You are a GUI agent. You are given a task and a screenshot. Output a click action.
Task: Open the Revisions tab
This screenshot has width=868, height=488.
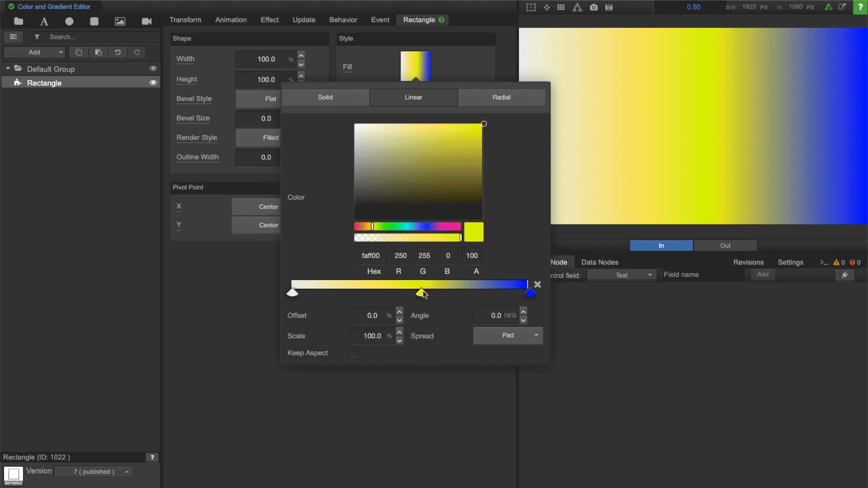(748, 262)
